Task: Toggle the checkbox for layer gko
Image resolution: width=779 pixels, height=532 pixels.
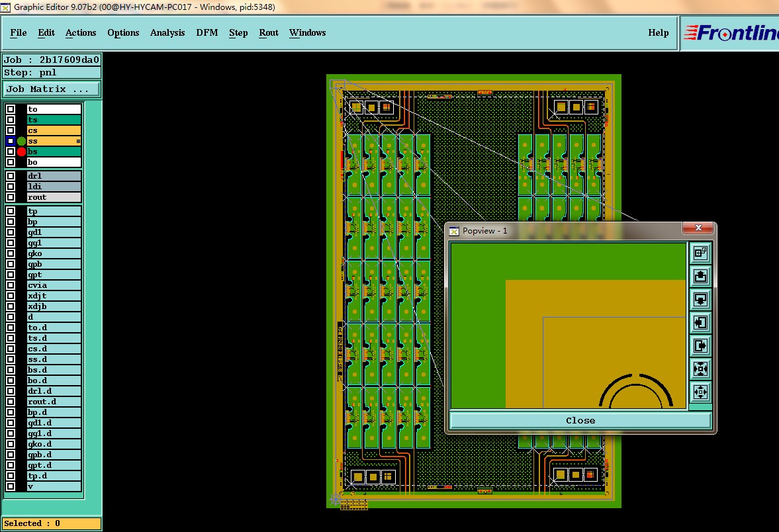Action: click(11, 253)
